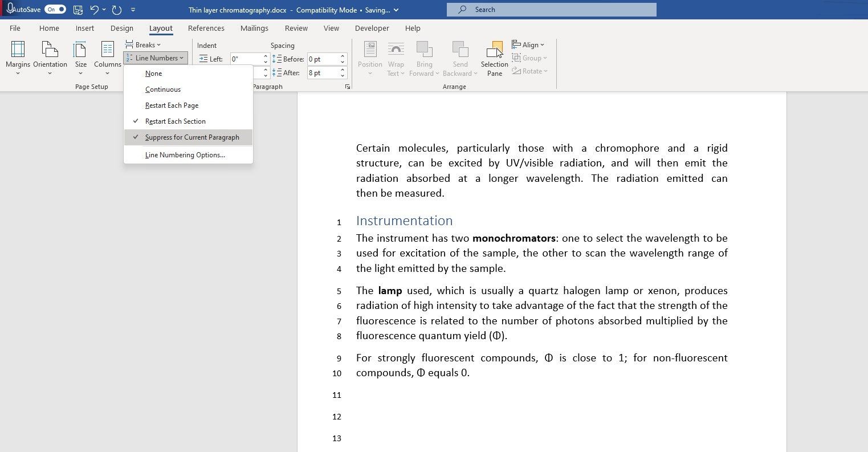Increase the Spacing After value

(343, 70)
